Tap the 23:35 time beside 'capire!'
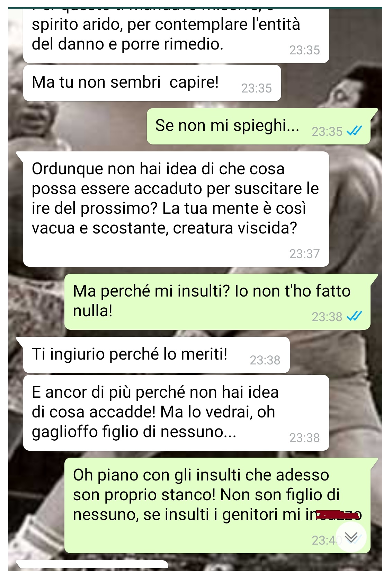Screen dimensions: 392x582 256,88
